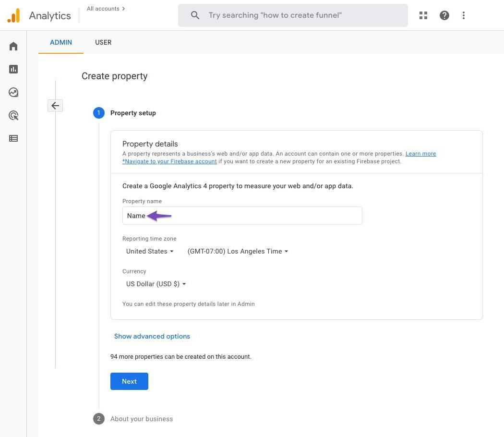Click the Google Analytics logo
This screenshot has width=504, height=437.
click(x=14, y=15)
